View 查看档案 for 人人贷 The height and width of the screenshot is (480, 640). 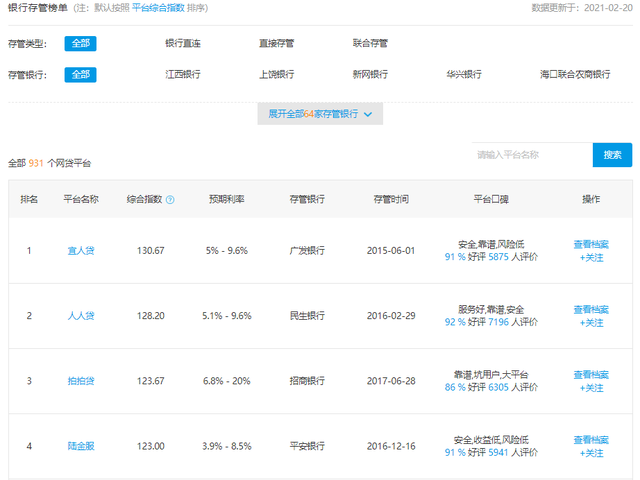(x=591, y=309)
